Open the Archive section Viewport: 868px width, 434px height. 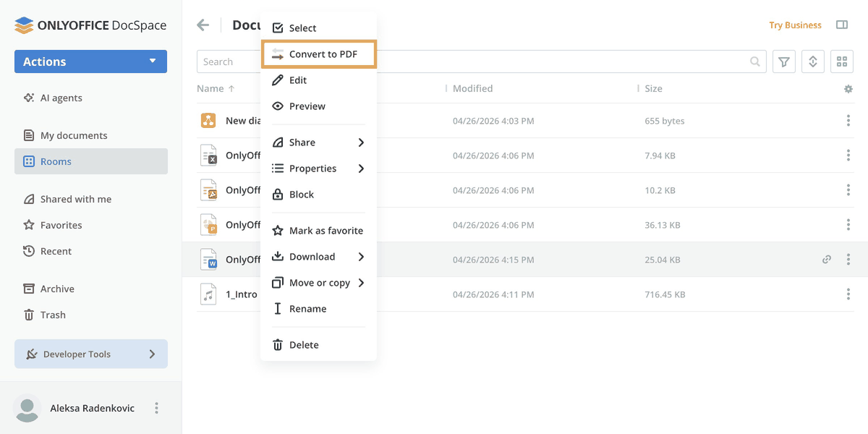coord(49,289)
